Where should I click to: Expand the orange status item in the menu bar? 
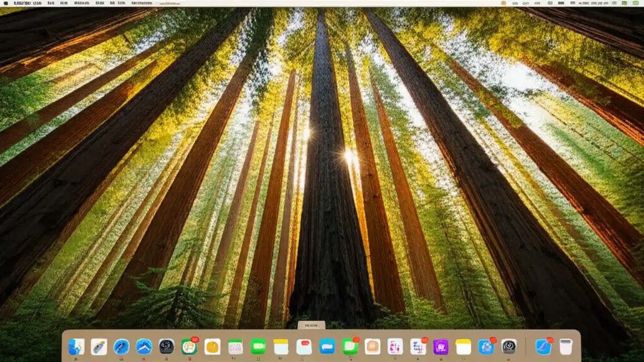click(503, 4)
